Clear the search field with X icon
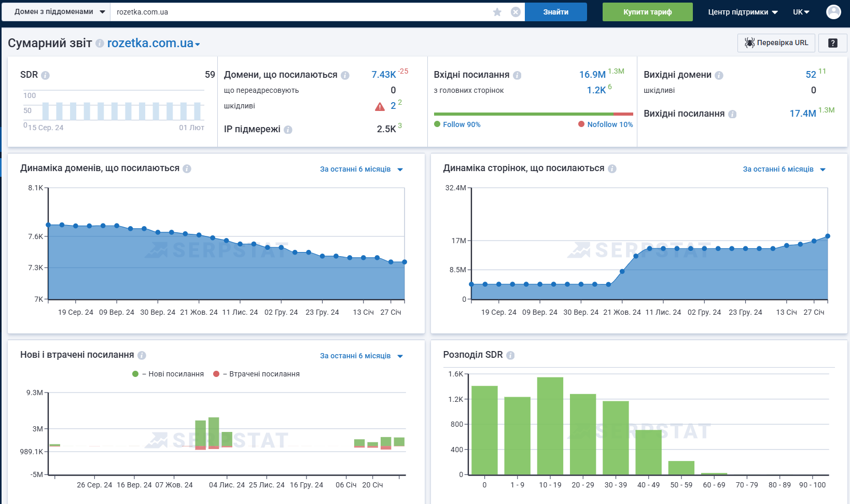Viewport: 850px width, 504px height. pyautogui.click(x=515, y=12)
